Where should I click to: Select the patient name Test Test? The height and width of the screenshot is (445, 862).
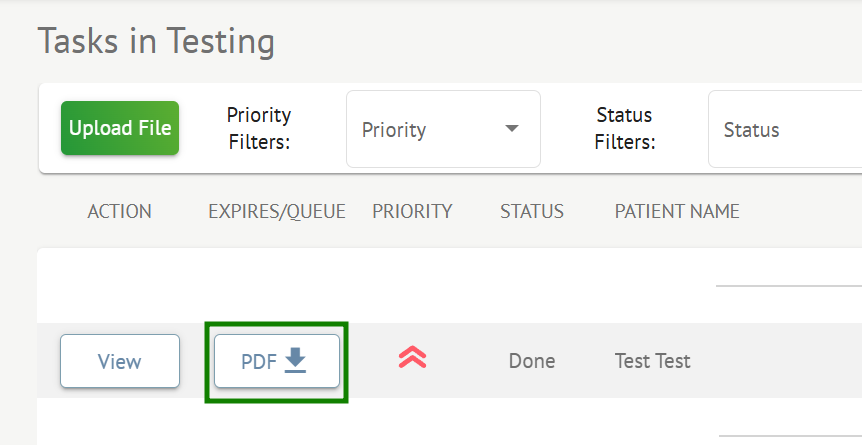(652, 361)
